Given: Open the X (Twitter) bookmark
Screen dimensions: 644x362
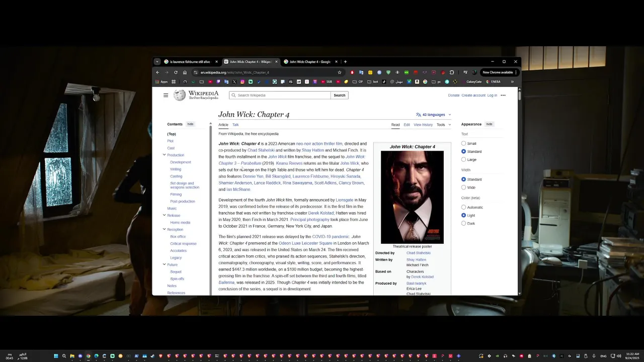Looking at the screenshot, I should tap(234, 81).
